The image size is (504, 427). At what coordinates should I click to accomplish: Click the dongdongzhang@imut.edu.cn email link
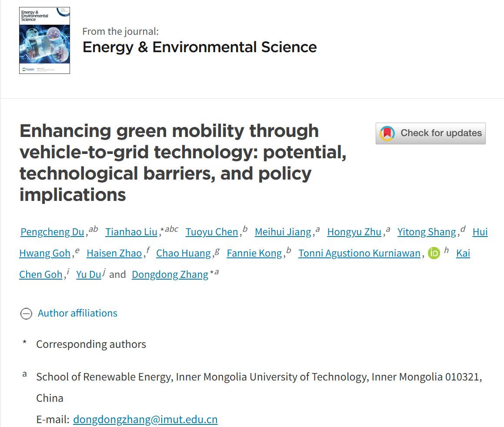coord(145,419)
